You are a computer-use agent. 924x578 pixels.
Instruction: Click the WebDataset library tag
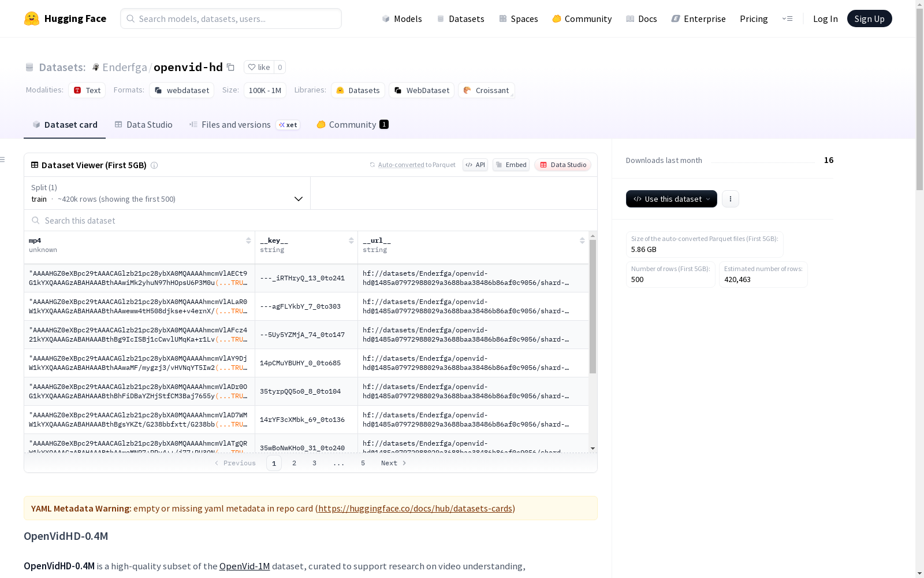tap(422, 90)
